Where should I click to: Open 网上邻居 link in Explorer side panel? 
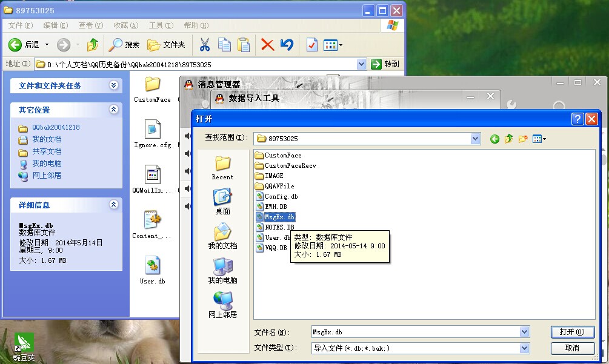pyautogui.click(x=47, y=176)
